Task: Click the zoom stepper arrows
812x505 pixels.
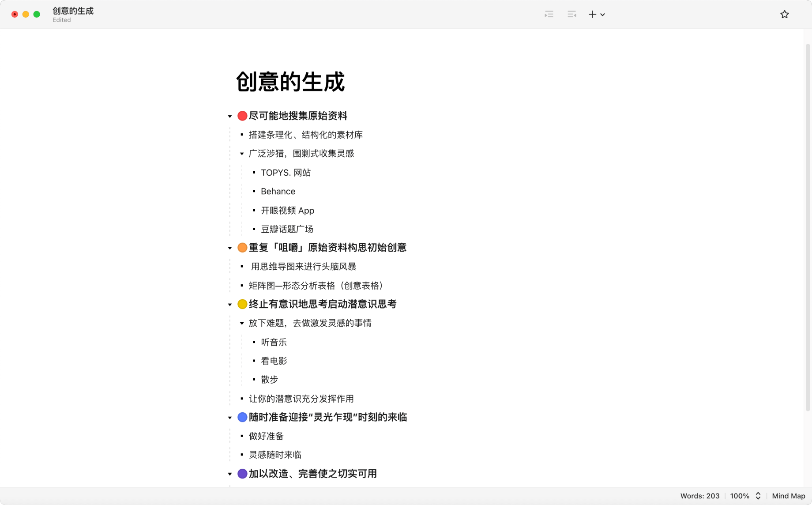Action: (x=758, y=496)
